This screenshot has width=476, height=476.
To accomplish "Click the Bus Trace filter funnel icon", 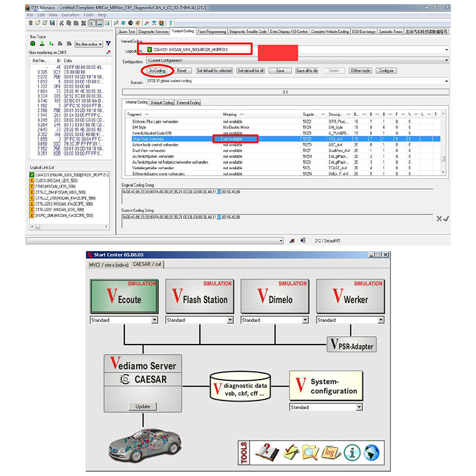I will (108, 43).
